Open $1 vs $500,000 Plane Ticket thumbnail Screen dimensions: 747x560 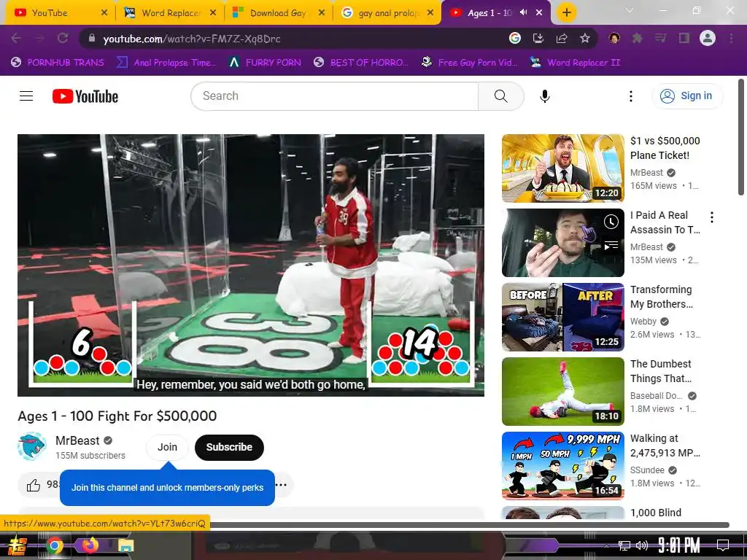(x=563, y=168)
